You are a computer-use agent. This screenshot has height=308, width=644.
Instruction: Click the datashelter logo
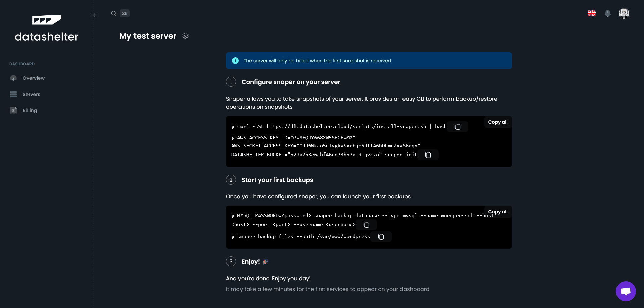(47, 28)
